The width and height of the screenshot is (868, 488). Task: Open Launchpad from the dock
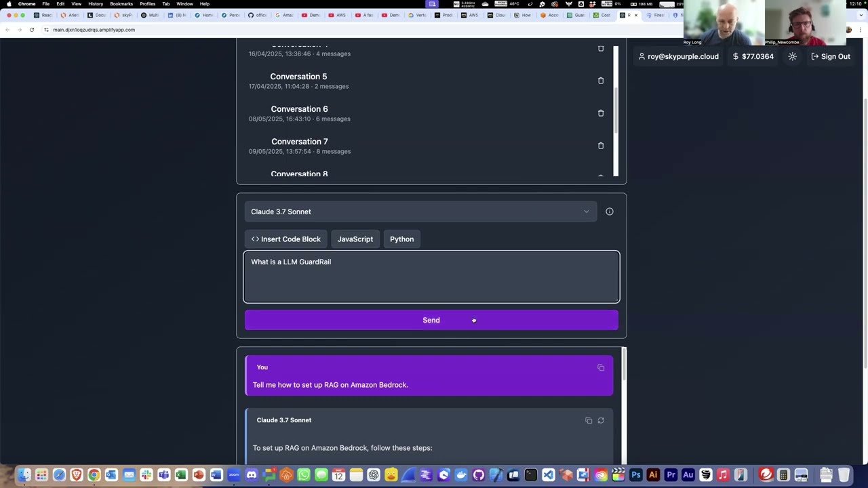coord(41,475)
